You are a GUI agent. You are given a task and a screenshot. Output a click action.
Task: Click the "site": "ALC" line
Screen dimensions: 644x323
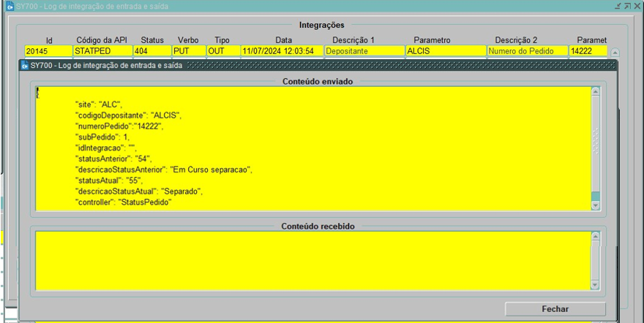pyautogui.click(x=99, y=104)
